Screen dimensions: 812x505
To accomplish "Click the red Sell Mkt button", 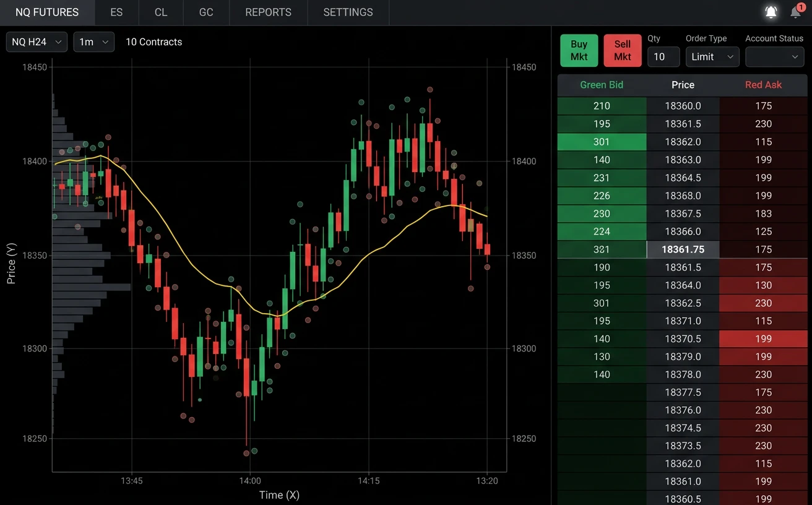I will pos(623,51).
